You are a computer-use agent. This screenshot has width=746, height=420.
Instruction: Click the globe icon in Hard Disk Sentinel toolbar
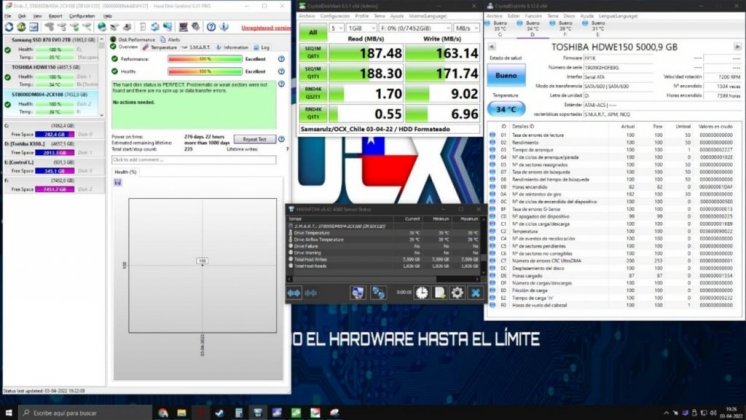pos(102,27)
